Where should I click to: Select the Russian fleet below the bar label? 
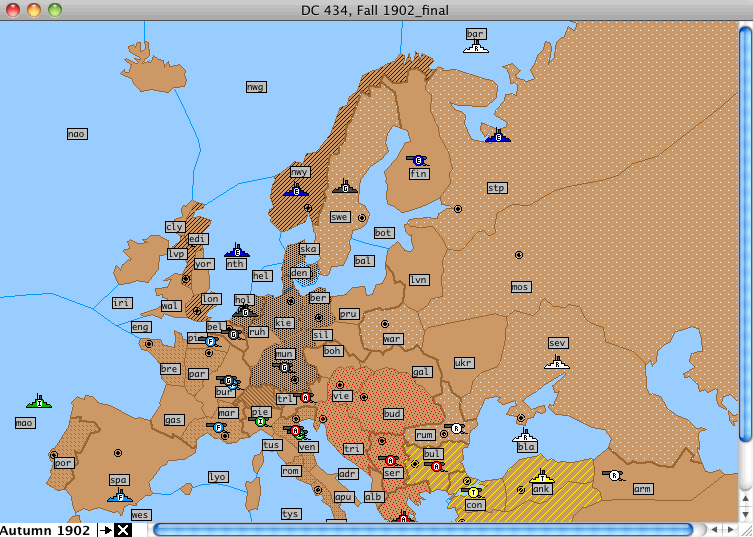[x=476, y=47]
